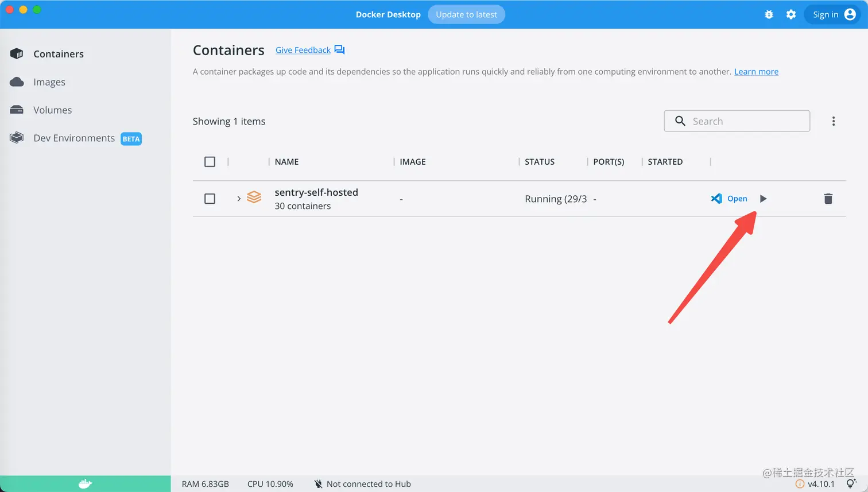Click the Docker whale icon in the status bar

pyautogui.click(x=85, y=484)
